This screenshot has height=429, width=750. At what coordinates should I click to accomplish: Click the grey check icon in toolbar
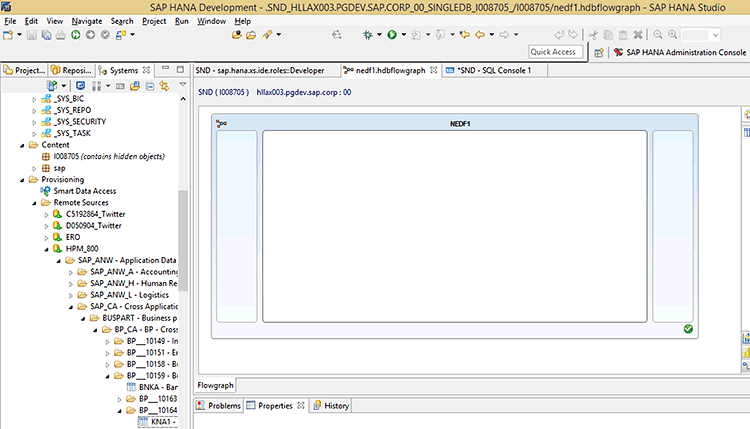click(x=105, y=35)
